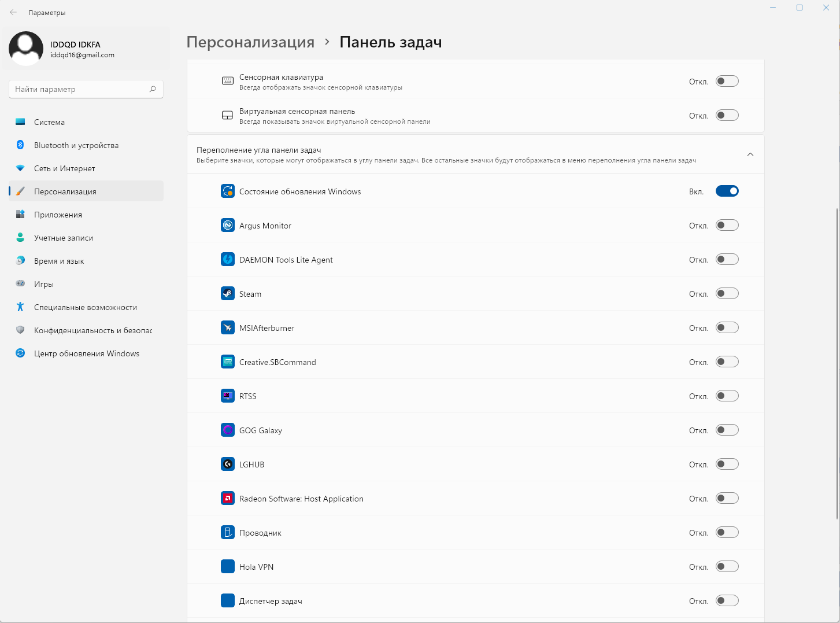This screenshot has width=840, height=623.
Task: Open Bluetooth и устройства category
Action: click(x=76, y=145)
